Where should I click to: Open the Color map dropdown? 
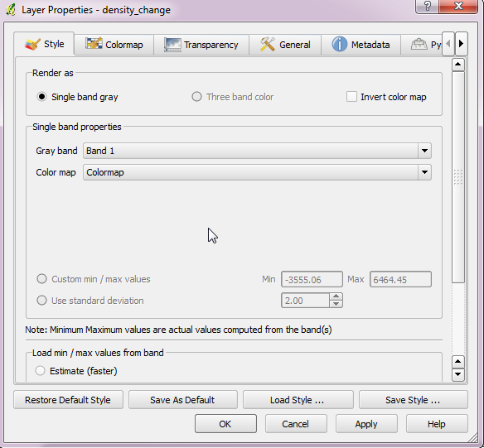coord(257,172)
